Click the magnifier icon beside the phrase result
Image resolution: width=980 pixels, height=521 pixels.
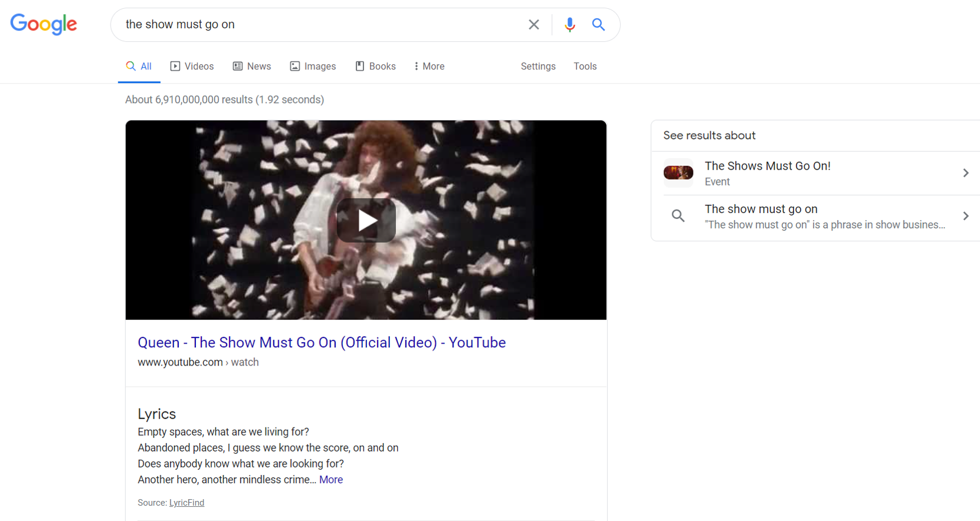coord(678,216)
